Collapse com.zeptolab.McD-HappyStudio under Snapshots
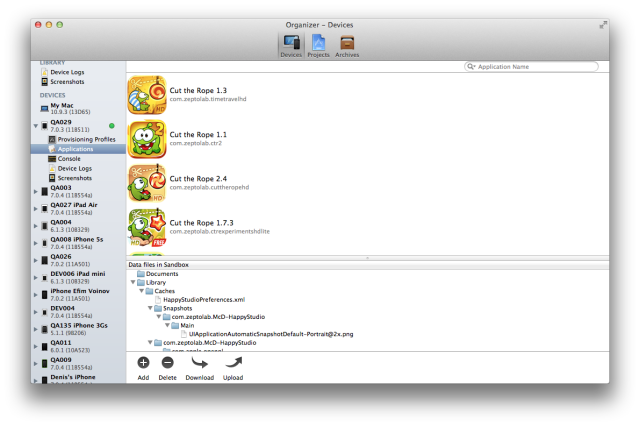 click(x=159, y=317)
